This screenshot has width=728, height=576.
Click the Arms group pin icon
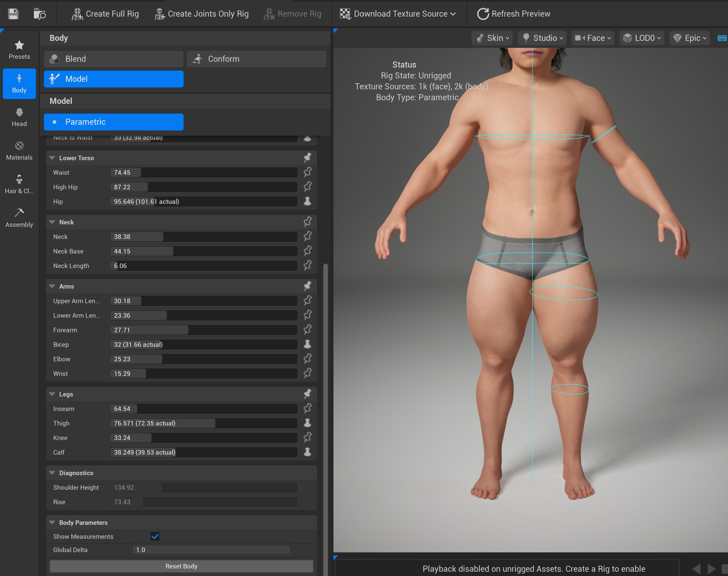(x=307, y=286)
